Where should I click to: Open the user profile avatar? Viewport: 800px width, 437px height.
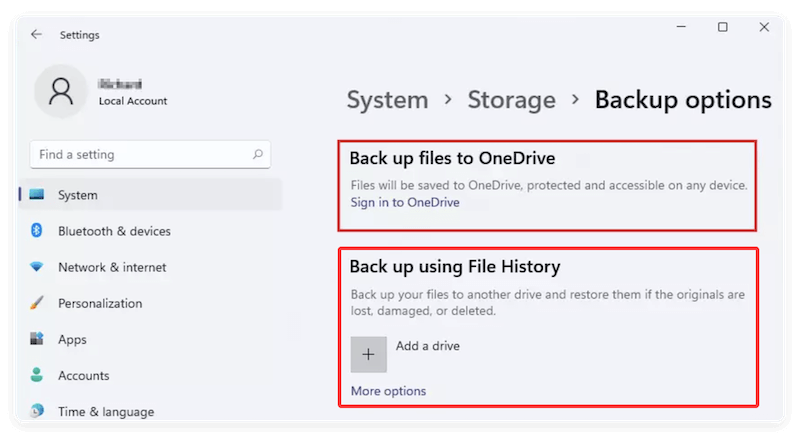(61, 91)
